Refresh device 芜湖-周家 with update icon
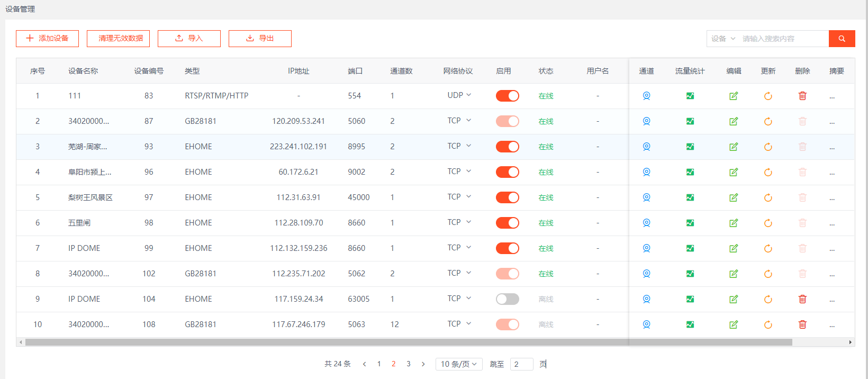The height and width of the screenshot is (379, 868). 768,147
